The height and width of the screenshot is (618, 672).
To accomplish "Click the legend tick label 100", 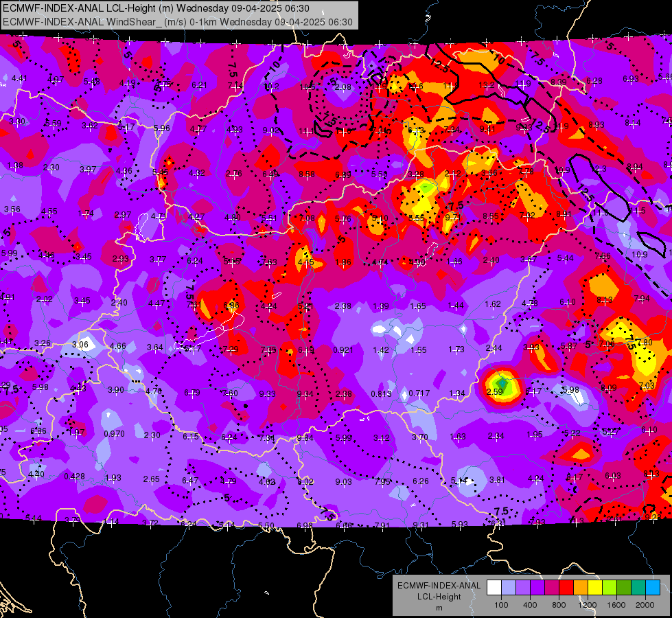I will click(x=501, y=605).
